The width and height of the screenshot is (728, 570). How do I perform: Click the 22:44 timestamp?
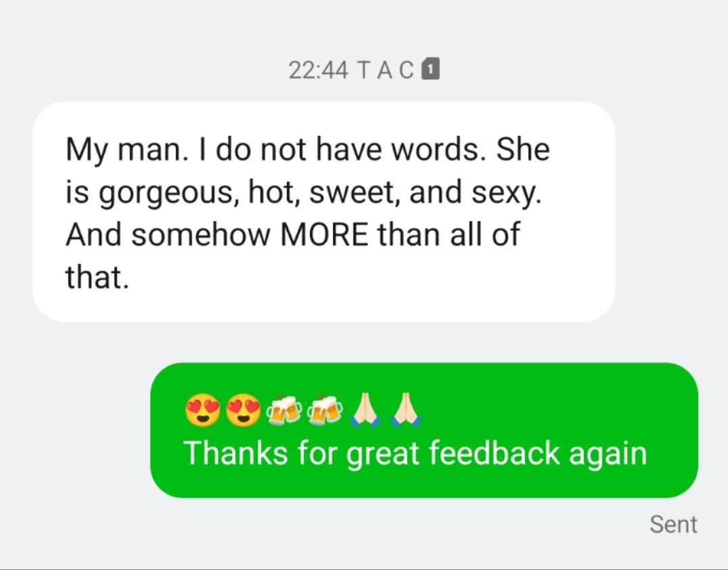click(x=318, y=70)
